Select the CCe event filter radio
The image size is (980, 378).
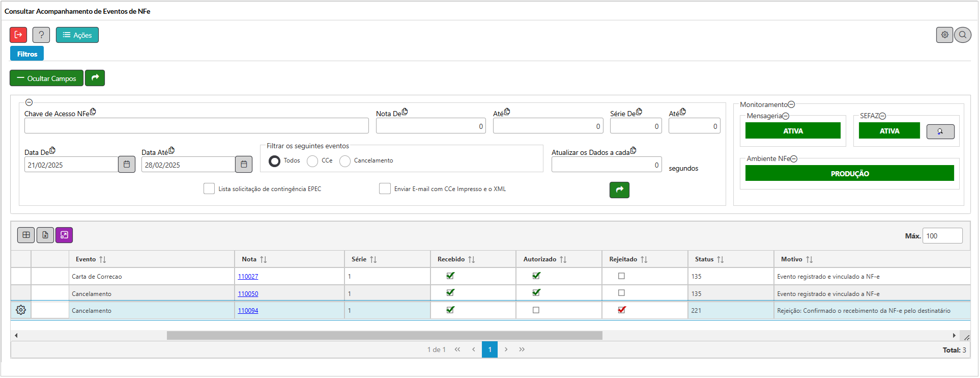pyautogui.click(x=312, y=161)
